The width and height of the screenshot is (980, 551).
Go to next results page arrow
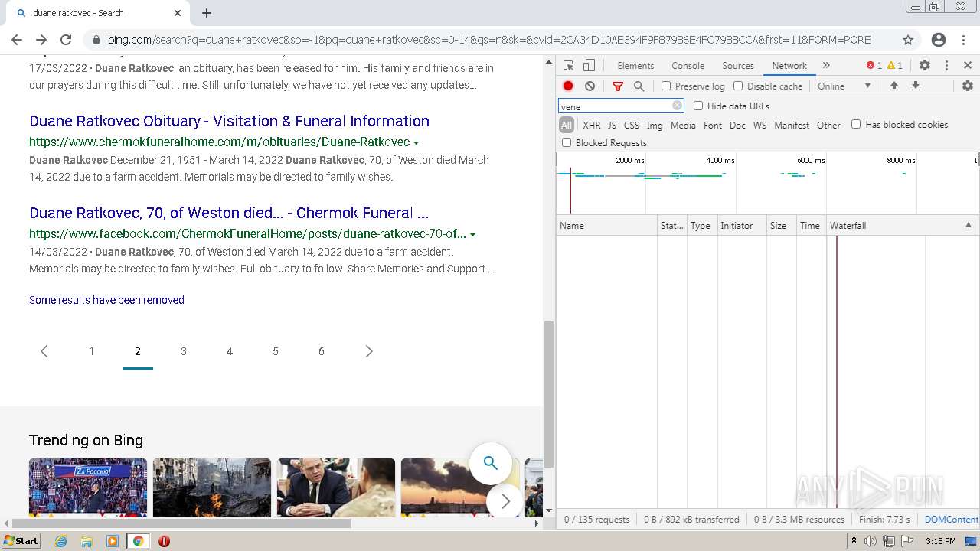point(368,351)
